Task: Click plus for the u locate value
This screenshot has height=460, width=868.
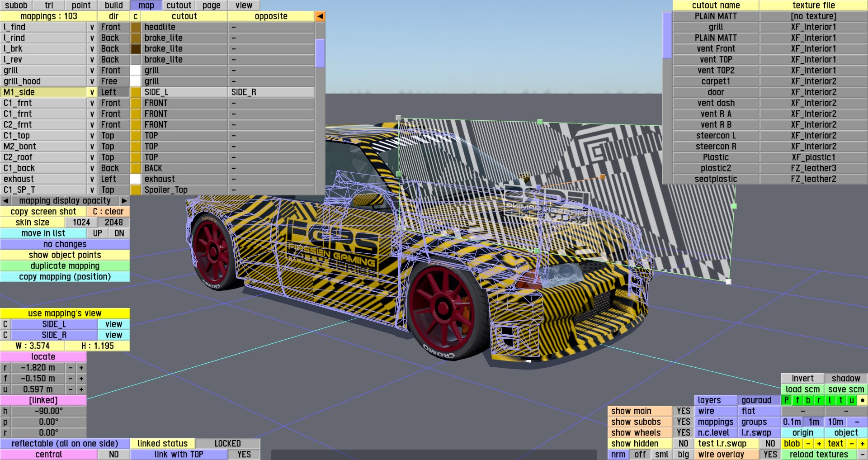Action: click(x=81, y=389)
